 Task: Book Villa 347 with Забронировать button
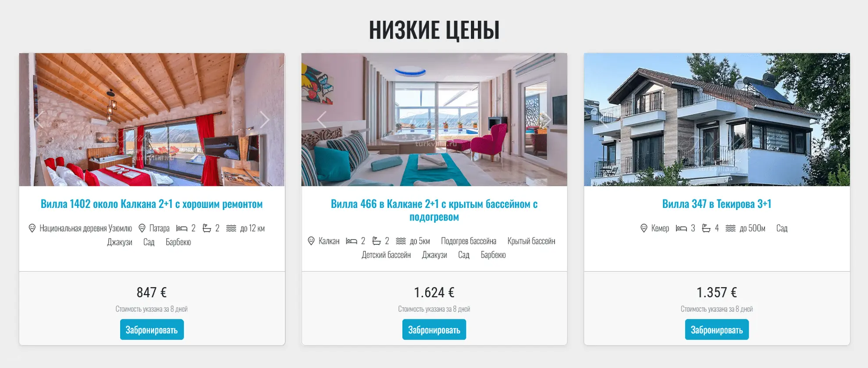[x=717, y=329]
